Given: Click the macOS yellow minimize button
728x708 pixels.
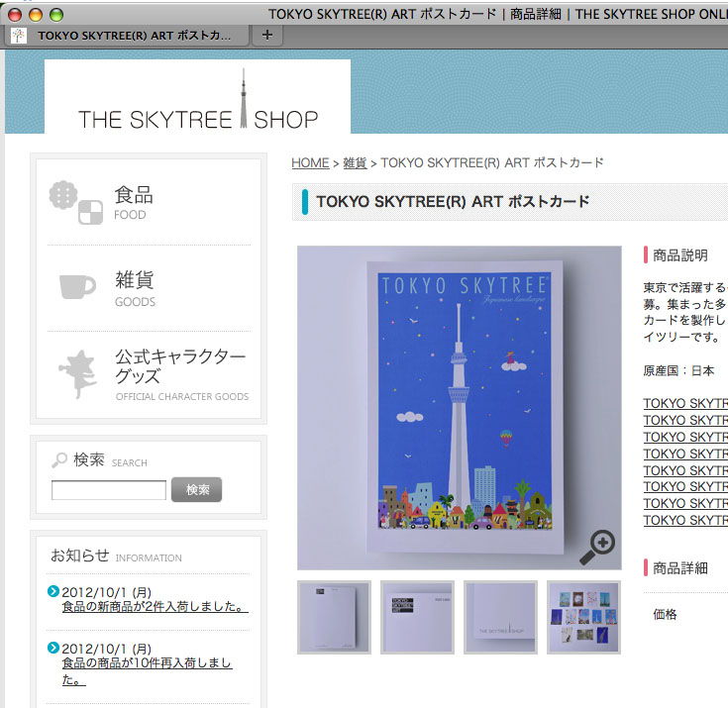Looking at the screenshot, I should pyautogui.click(x=36, y=15).
